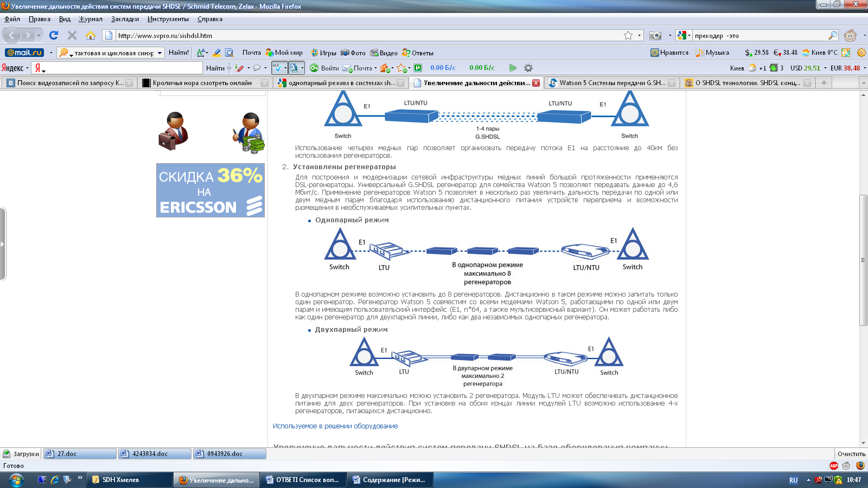This screenshot has width=868, height=488.
Task: Click the Yandex bar pencil marker icon
Action: pyautogui.click(x=239, y=68)
